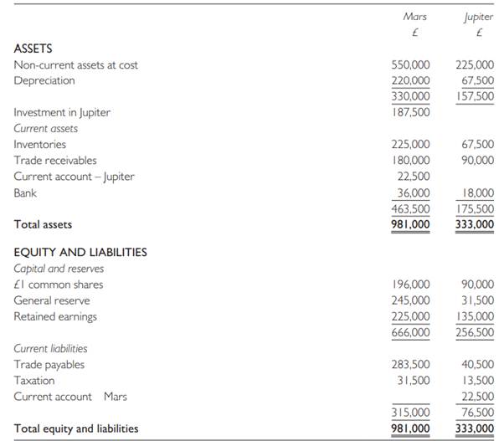Click the Mars column header

pyautogui.click(x=415, y=16)
